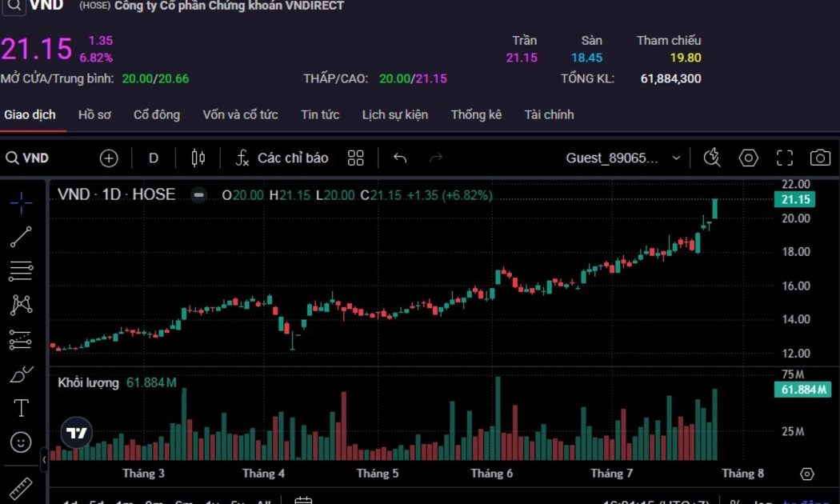Open Các chỉ báo indicators
Screen dimensions: 840x504
(282, 158)
